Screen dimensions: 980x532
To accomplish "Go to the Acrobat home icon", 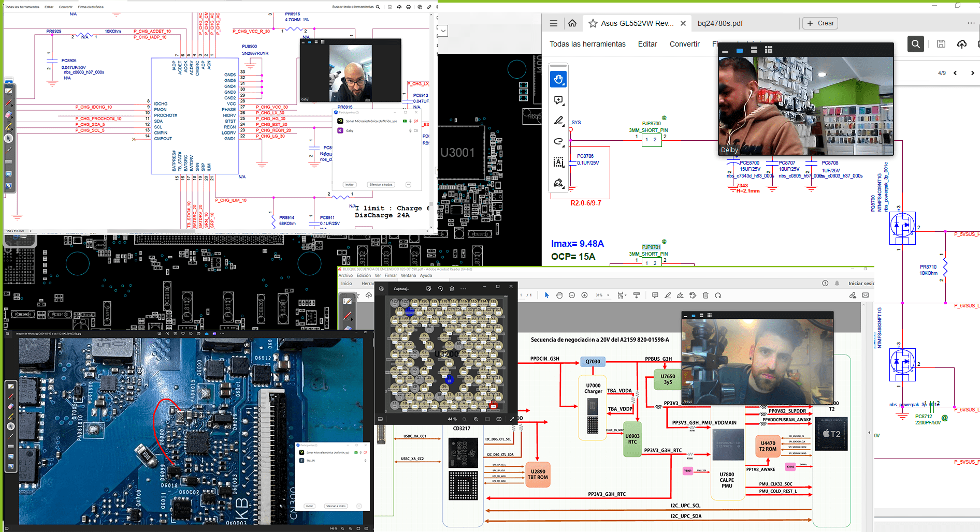I will tap(572, 23).
